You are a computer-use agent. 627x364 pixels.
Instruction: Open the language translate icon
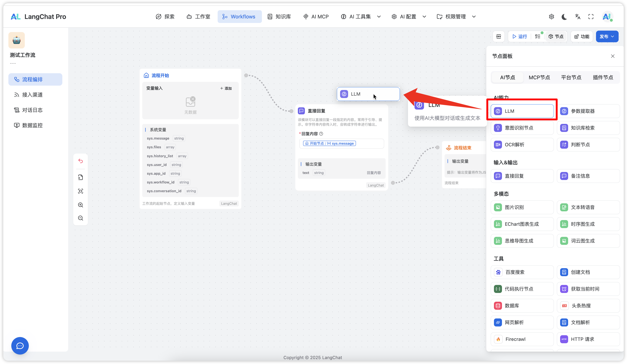point(577,17)
